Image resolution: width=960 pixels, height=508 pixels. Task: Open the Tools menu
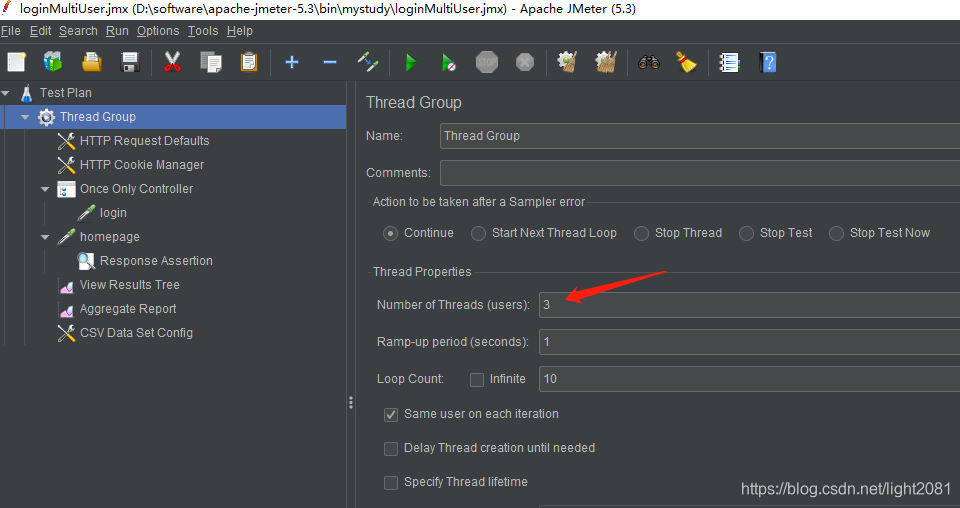click(x=203, y=31)
